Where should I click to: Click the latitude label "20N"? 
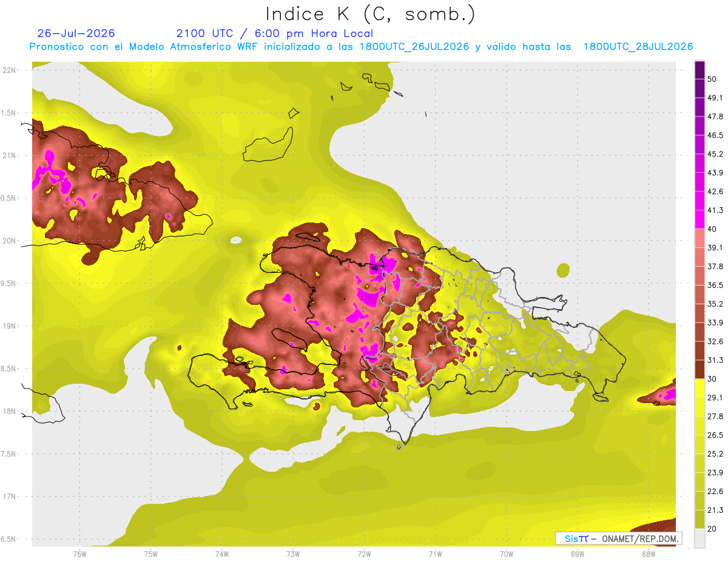10,241
